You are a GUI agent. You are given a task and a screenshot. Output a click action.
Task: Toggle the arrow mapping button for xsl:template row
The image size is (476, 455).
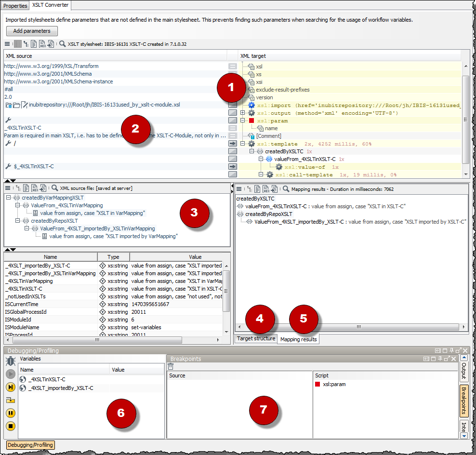[x=232, y=144]
